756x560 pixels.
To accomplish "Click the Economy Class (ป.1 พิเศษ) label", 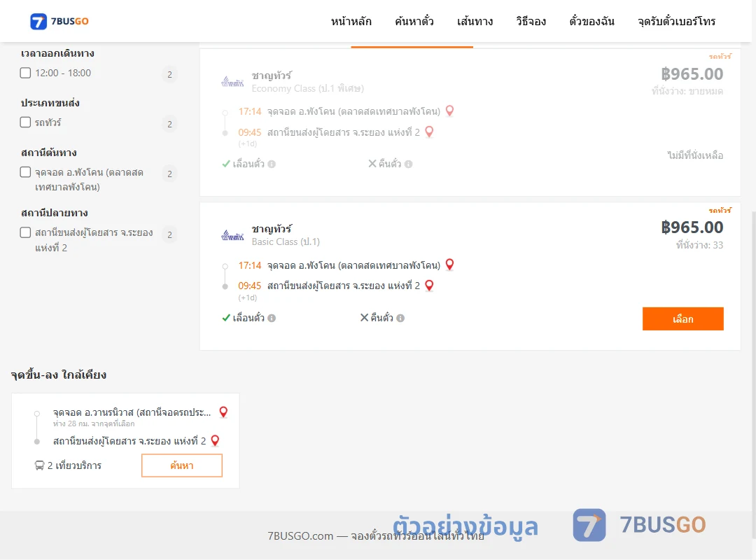I will tap(307, 88).
